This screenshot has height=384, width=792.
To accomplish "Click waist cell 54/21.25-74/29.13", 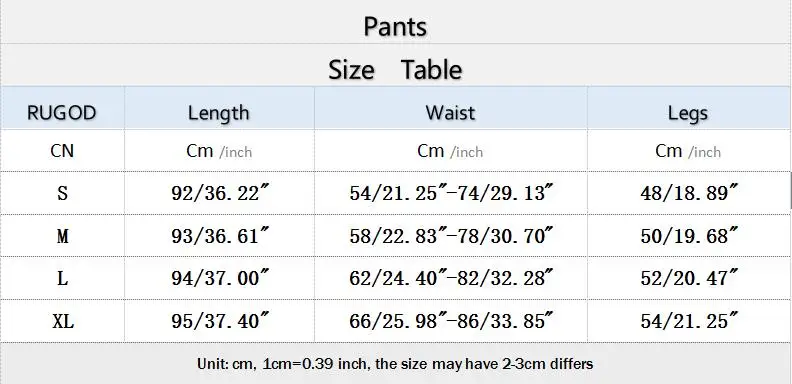I will [451, 193].
